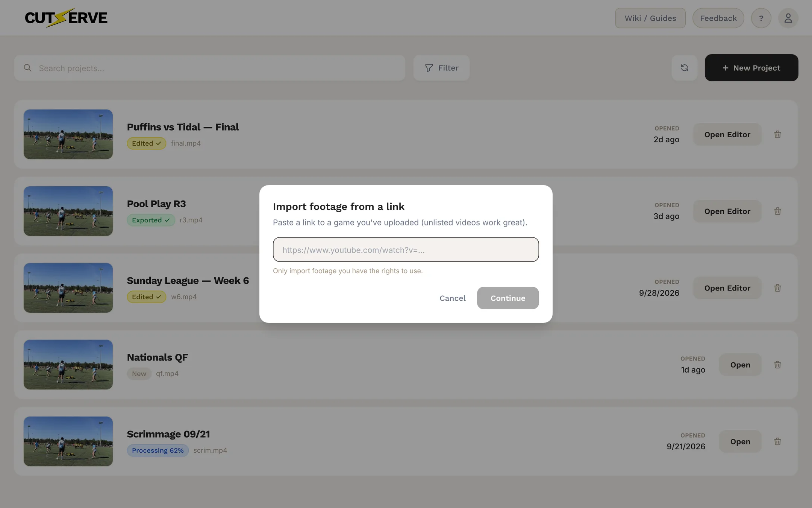Cancel the import footage dialog

453,298
